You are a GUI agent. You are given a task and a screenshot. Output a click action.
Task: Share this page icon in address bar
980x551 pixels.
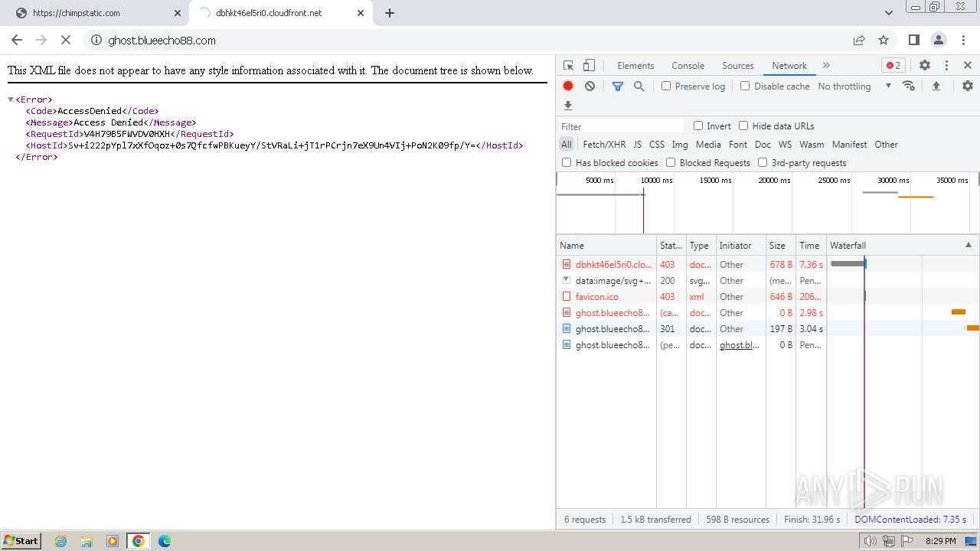pyautogui.click(x=859, y=40)
